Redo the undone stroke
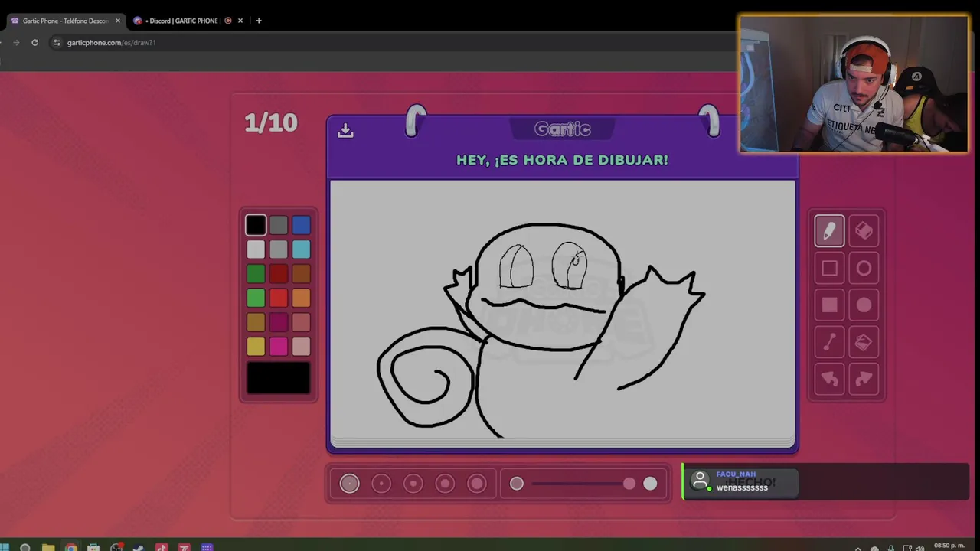The width and height of the screenshot is (980, 551). click(864, 379)
